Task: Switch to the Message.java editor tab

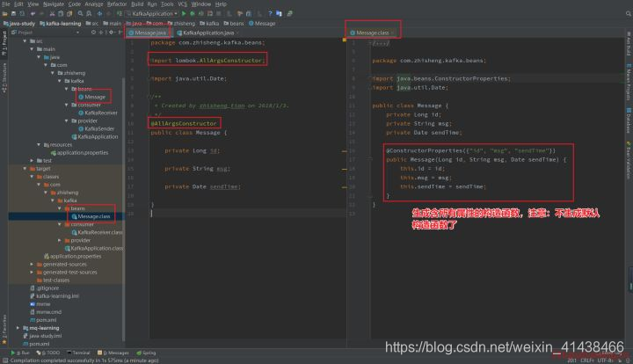Action: pos(148,33)
